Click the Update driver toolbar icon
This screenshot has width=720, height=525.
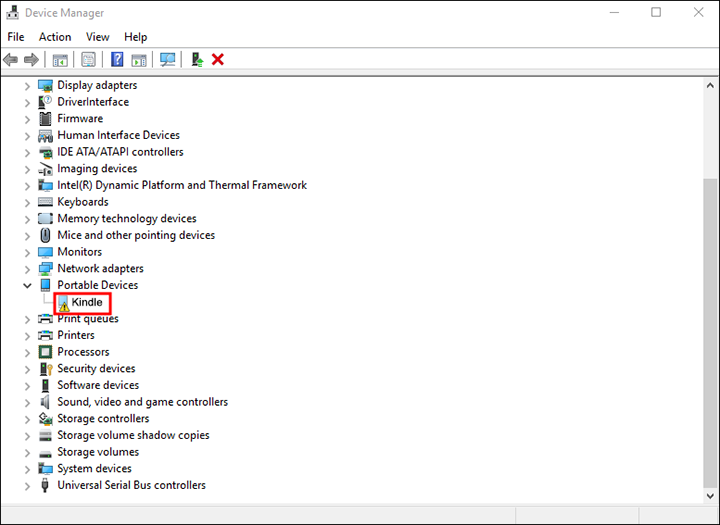(x=197, y=60)
